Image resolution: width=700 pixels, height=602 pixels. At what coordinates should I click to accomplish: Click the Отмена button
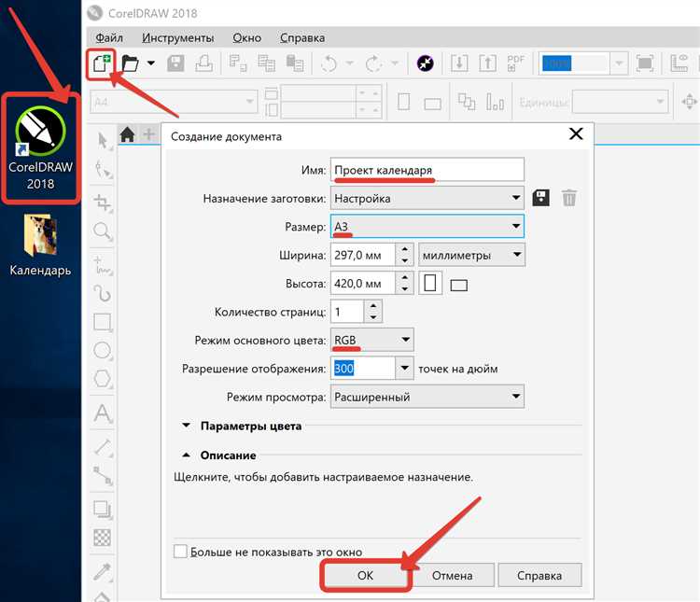(x=453, y=575)
